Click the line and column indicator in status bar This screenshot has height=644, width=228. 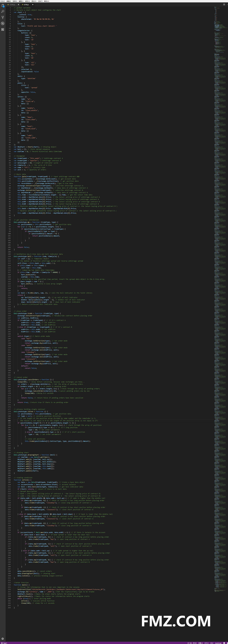click(192, 643)
